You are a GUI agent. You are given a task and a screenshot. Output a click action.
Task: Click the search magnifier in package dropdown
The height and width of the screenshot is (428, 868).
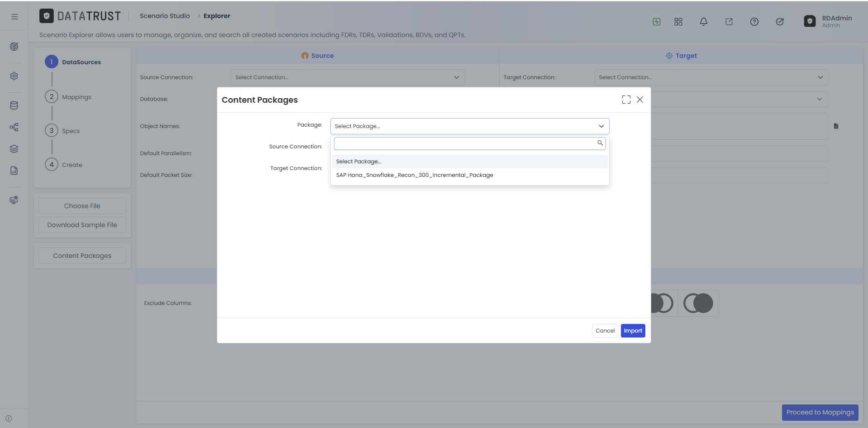(600, 143)
